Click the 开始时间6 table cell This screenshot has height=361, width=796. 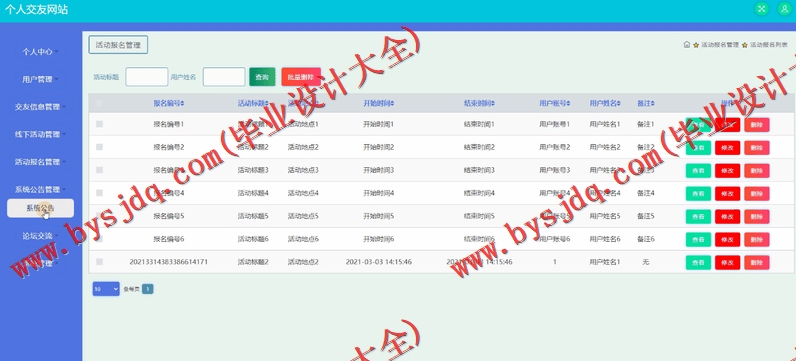379,239
